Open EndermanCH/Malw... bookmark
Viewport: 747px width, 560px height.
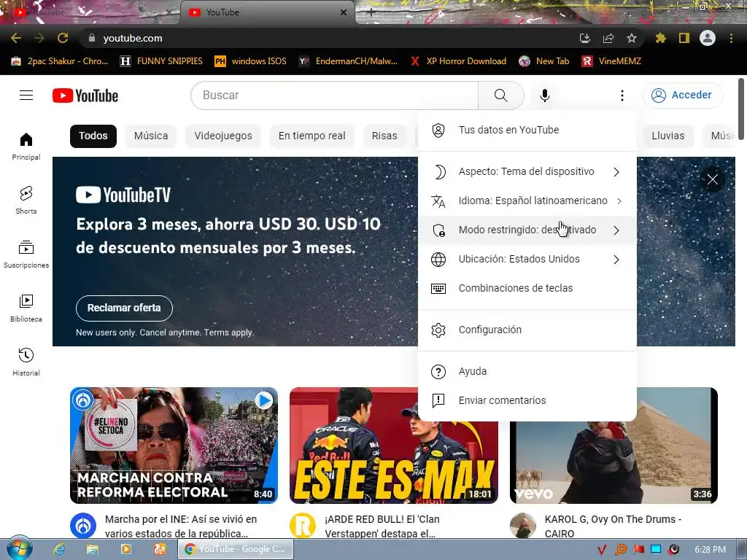348,61
